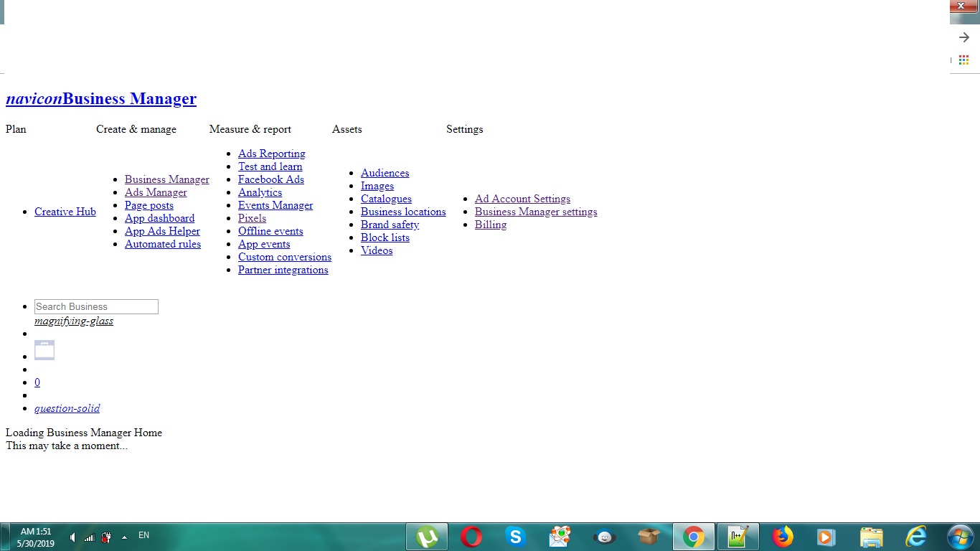Open the Billing link

[x=491, y=225]
